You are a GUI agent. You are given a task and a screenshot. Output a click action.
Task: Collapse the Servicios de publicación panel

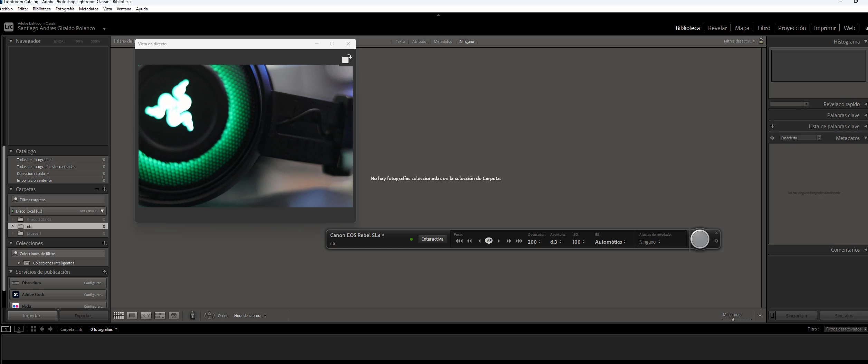pos(11,272)
